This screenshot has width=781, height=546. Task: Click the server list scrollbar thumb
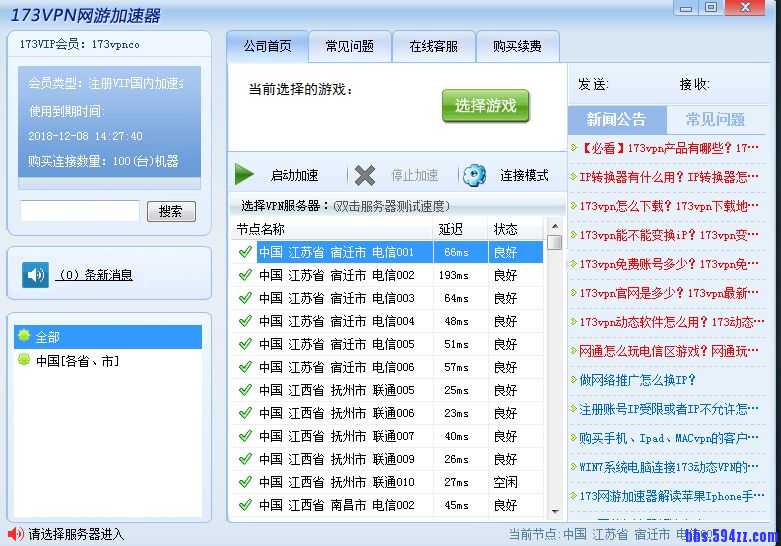(554, 242)
